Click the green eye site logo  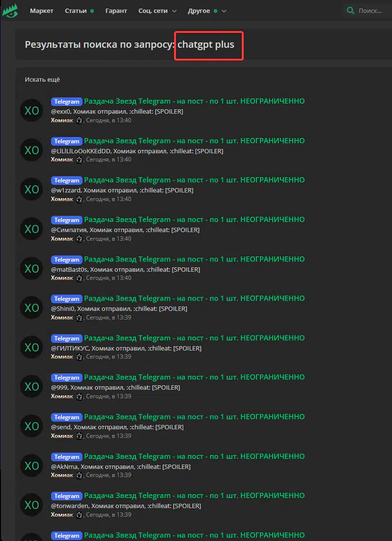[10, 11]
